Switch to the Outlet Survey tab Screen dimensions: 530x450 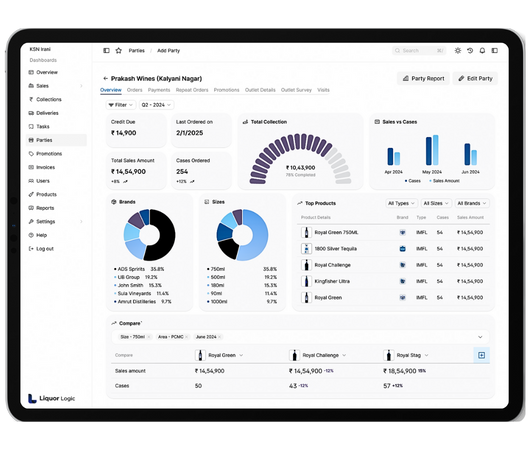(296, 90)
